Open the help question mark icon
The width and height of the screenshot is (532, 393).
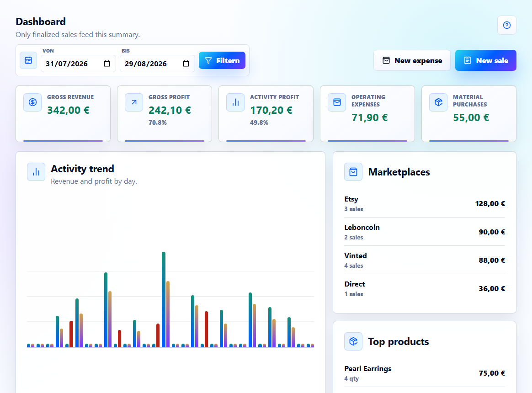point(506,25)
